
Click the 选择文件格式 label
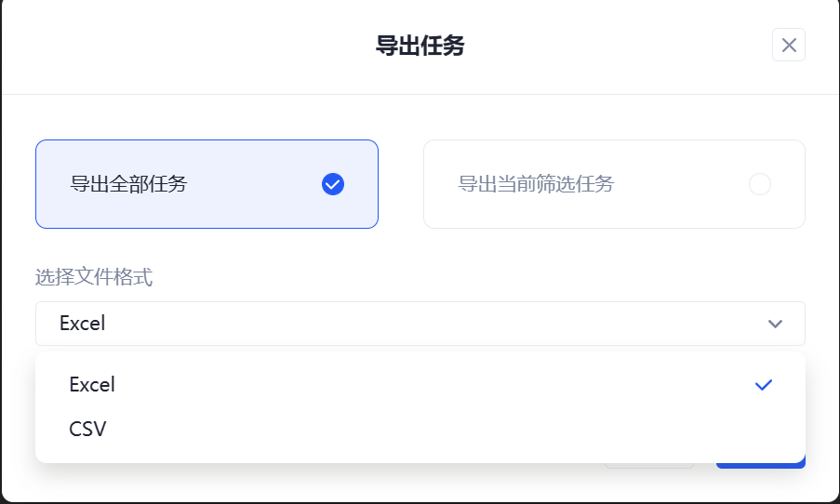click(94, 277)
